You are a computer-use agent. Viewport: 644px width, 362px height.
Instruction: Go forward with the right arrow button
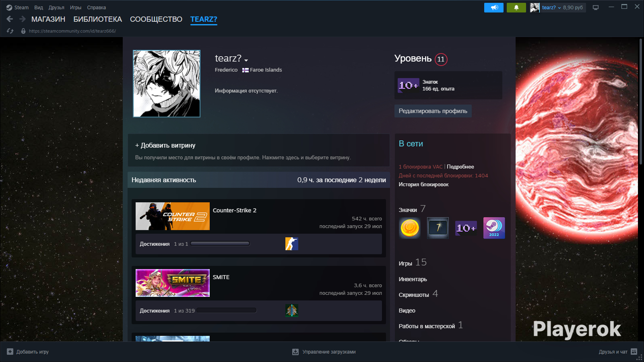pos(23,19)
